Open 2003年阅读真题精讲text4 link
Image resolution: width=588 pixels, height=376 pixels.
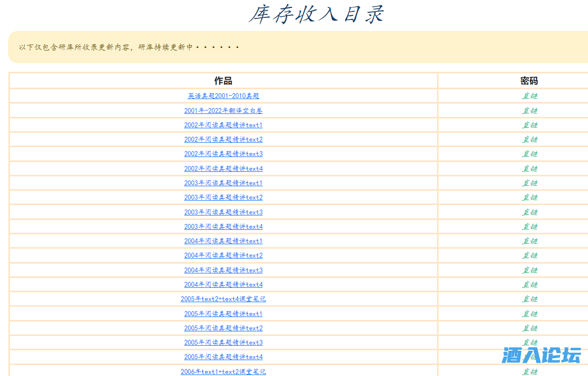[x=223, y=226]
